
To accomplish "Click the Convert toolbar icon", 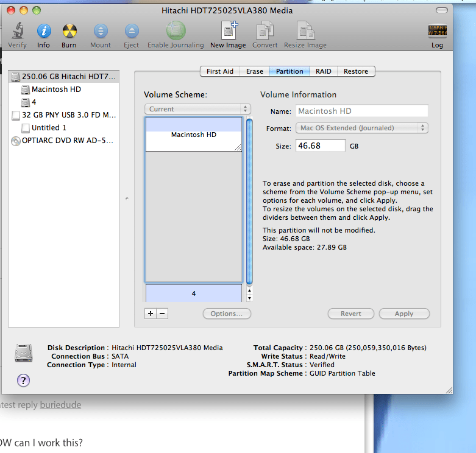I will 265,30.
